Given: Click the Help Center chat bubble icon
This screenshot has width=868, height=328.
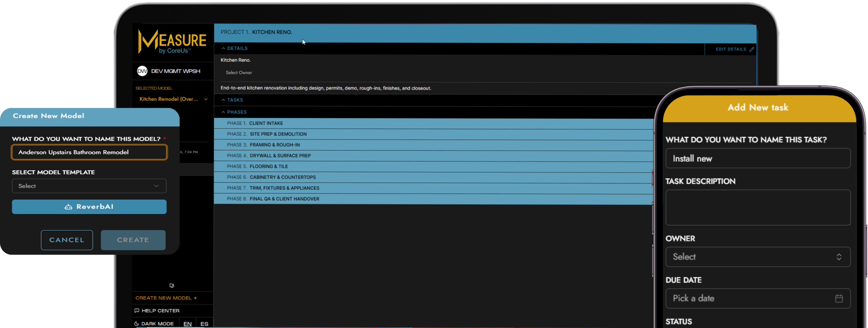Looking at the screenshot, I should click(137, 311).
